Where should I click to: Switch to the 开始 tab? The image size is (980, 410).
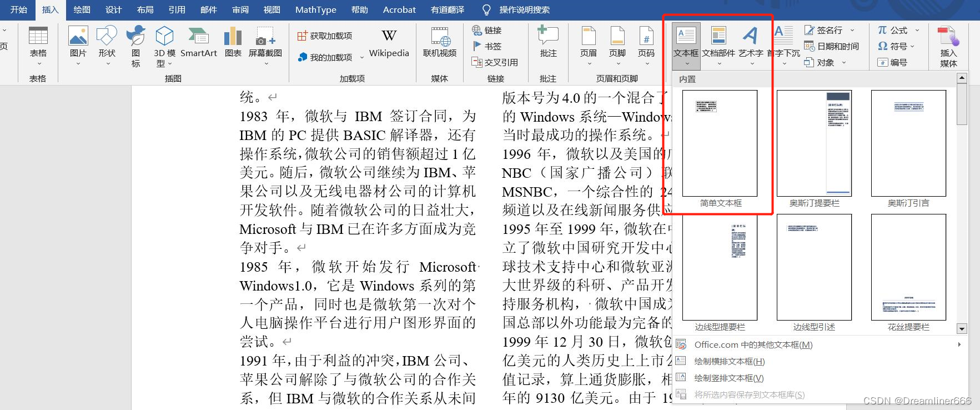19,9
